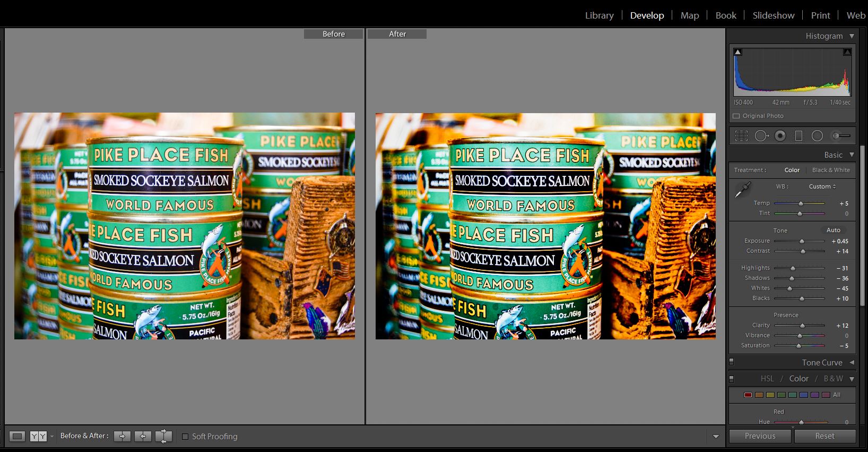The height and width of the screenshot is (452, 868).
Task: Open the WB Custom preset dropdown
Action: (822, 186)
